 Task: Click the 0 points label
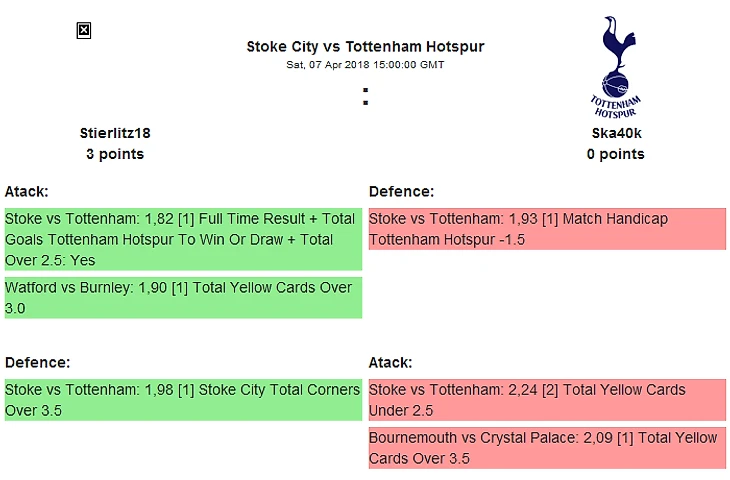pyautogui.click(x=615, y=154)
